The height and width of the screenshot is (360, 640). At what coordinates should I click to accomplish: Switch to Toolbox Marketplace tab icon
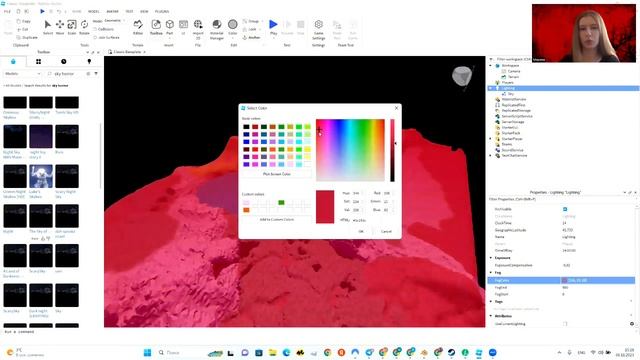13,62
